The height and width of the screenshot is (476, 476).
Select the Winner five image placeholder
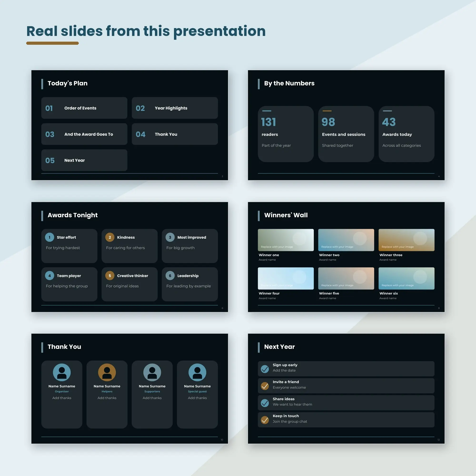coord(346,278)
